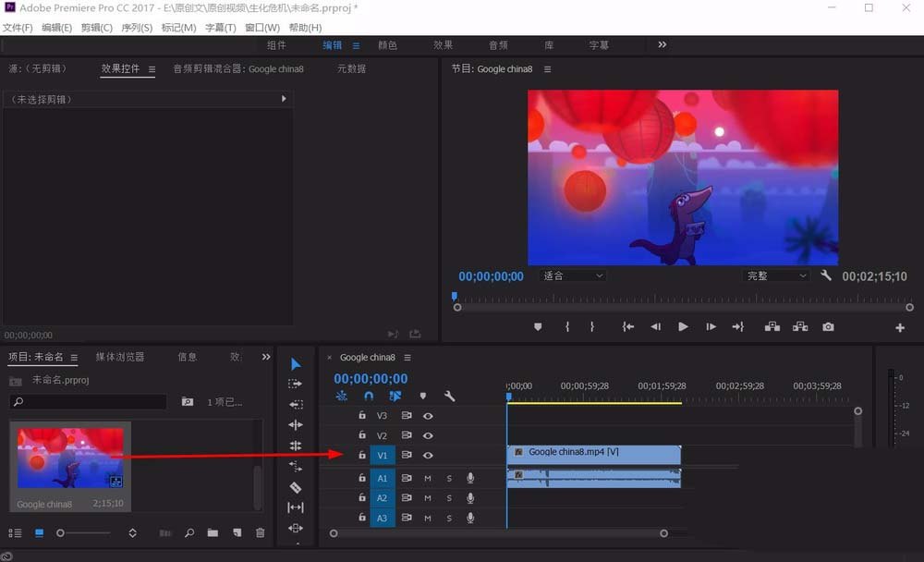Target the V1 video track
The height and width of the screenshot is (562, 924).
(x=382, y=456)
